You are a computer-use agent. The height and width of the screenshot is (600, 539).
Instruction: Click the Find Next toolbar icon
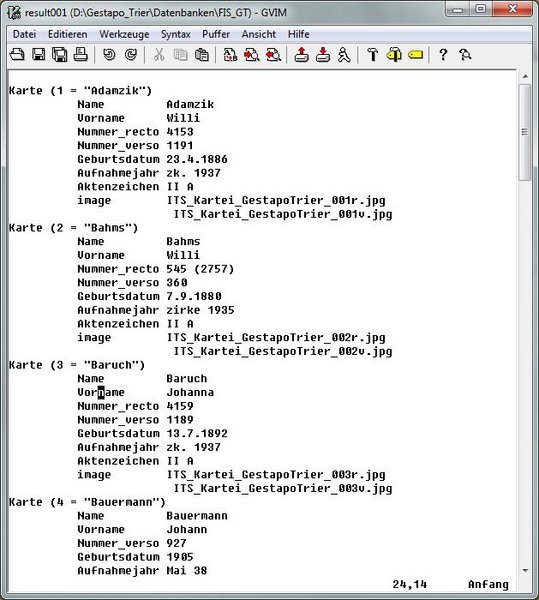pyautogui.click(x=251, y=55)
